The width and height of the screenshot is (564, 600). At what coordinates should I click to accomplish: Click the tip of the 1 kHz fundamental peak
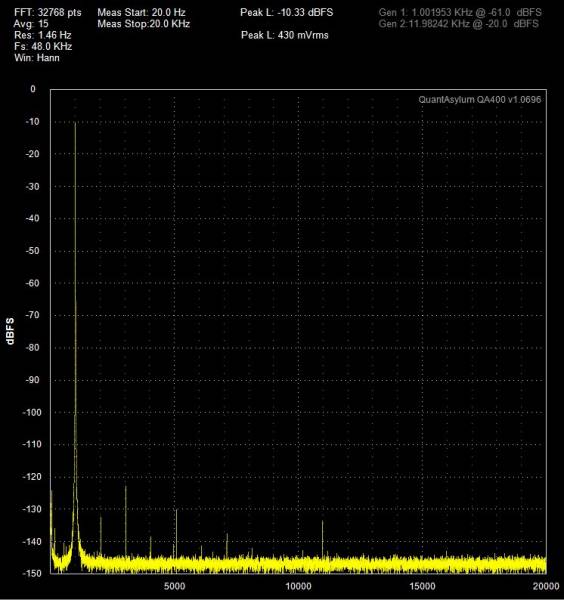click(x=75, y=124)
